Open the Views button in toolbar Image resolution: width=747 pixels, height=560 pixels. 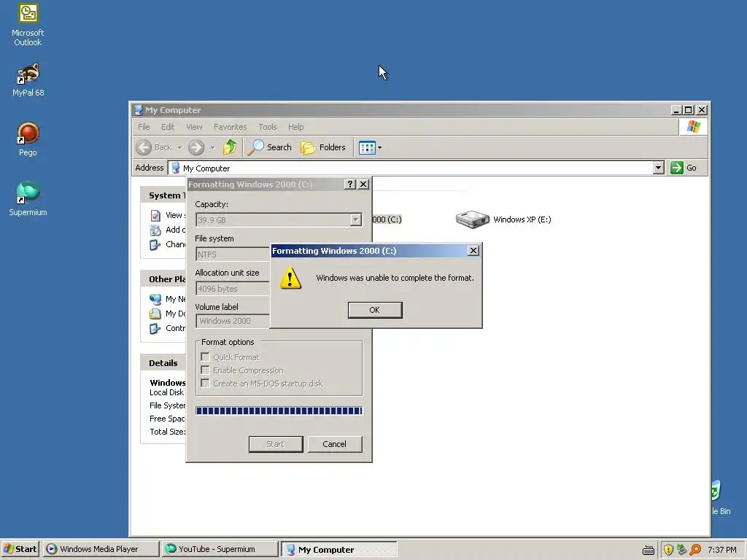367,147
